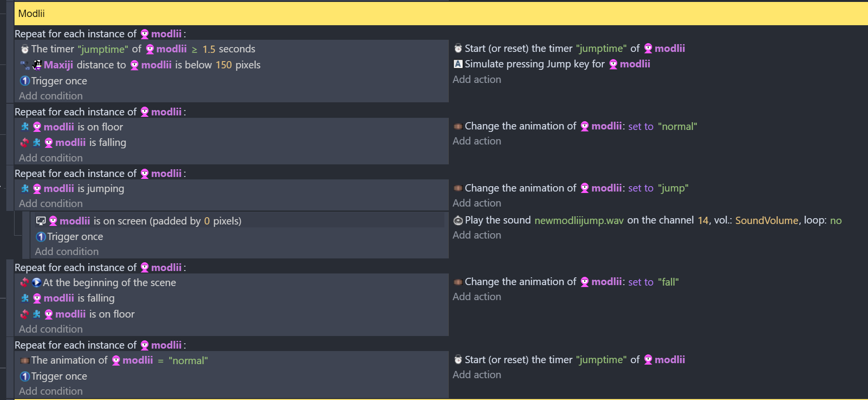Click the animation icon of set to "normal" action
868x400 pixels.
click(x=458, y=127)
